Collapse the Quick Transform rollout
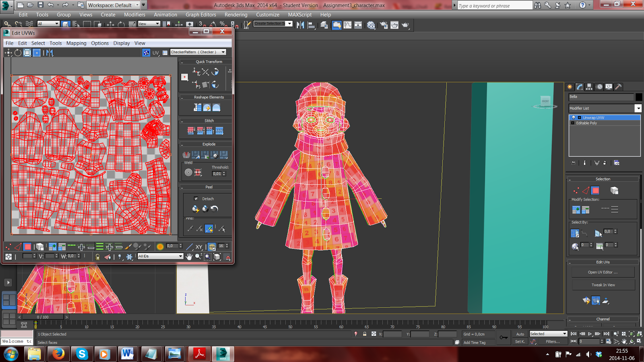The width and height of the screenshot is (644, 362). point(206,62)
